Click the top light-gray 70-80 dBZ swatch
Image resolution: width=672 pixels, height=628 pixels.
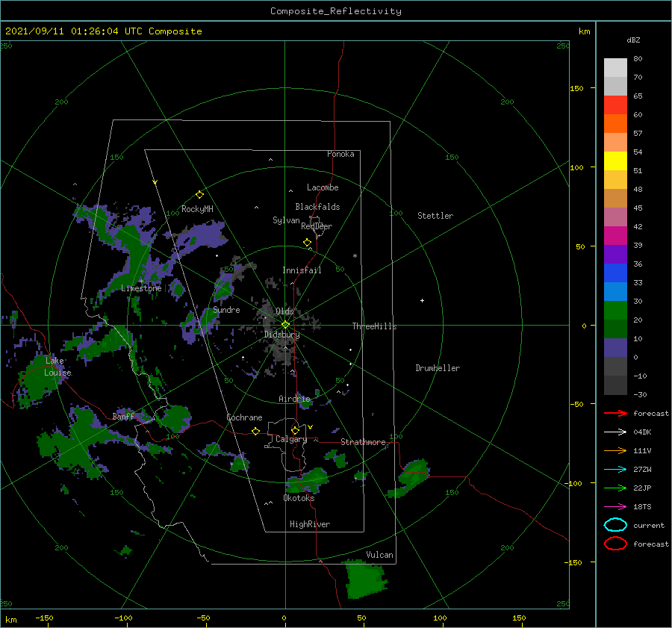[x=615, y=68]
